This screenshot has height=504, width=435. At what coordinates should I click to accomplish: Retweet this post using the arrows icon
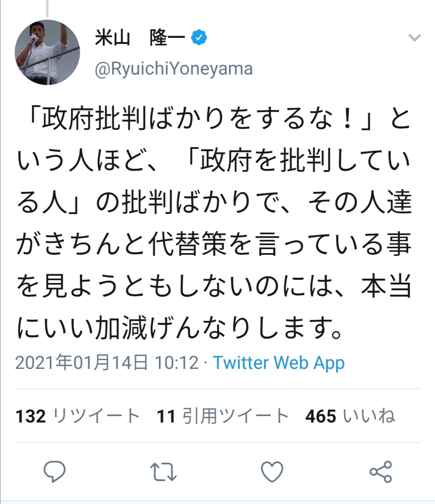(x=163, y=472)
